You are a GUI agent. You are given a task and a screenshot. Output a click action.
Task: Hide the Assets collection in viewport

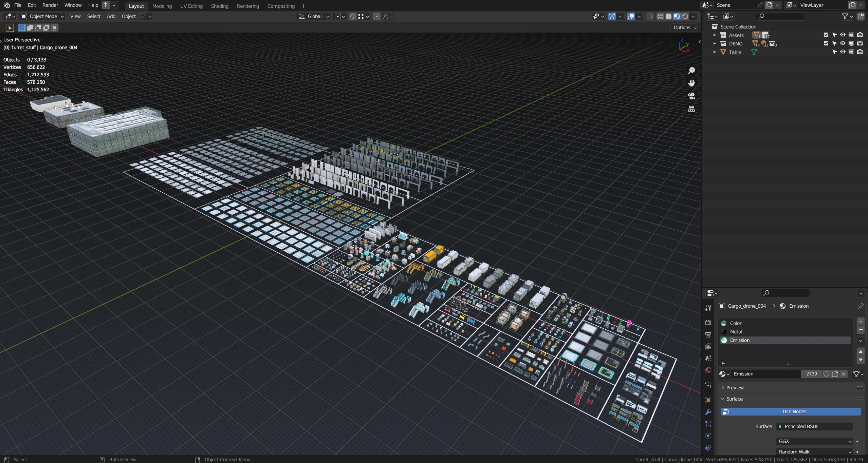point(843,35)
